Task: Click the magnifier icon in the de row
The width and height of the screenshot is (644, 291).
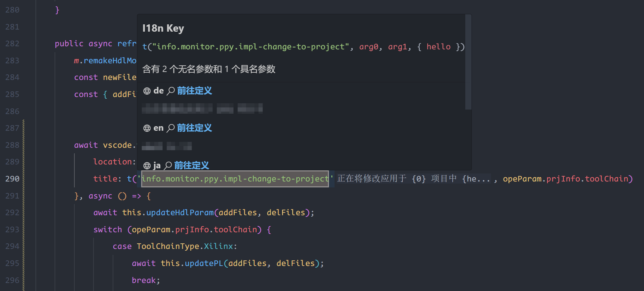Action: pyautogui.click(x=171, y=91)
